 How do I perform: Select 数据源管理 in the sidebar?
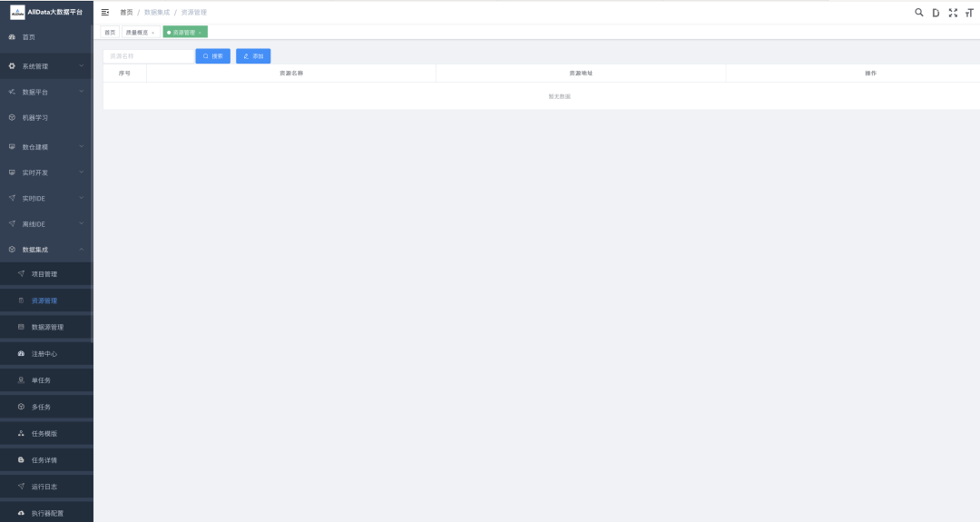pyautogui.click(x=47, y=327)
